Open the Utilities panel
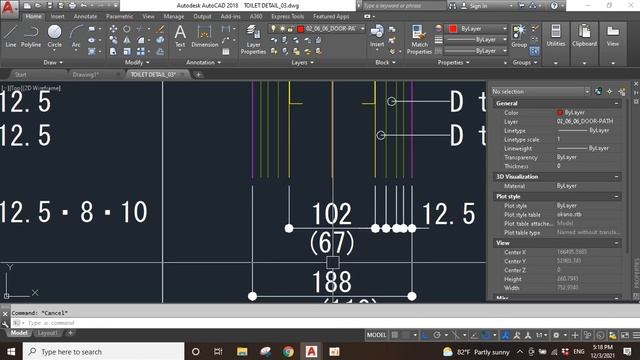Viewport: 640px width, 360px height. [x=556, y=36]
